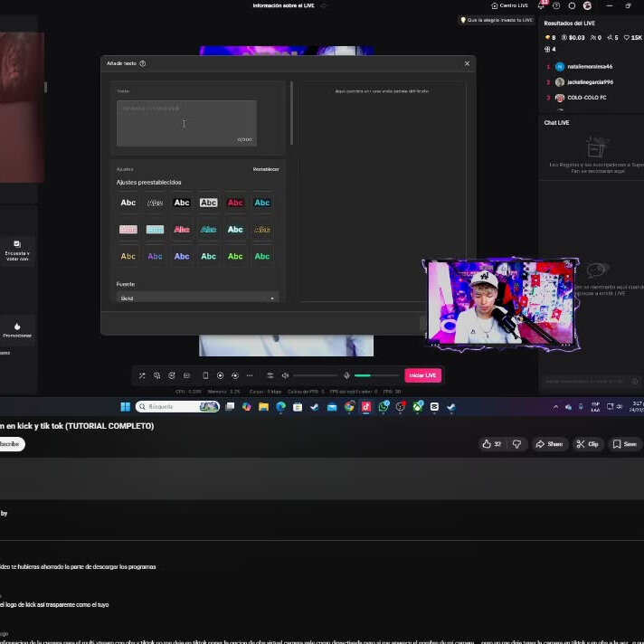Click the record button icon in toolbar

coord(220,375)
